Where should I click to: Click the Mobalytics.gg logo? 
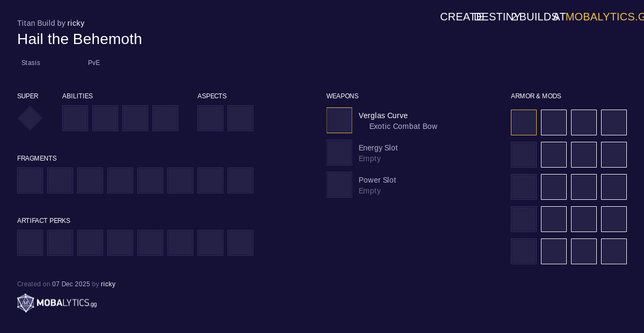(57, 303)
